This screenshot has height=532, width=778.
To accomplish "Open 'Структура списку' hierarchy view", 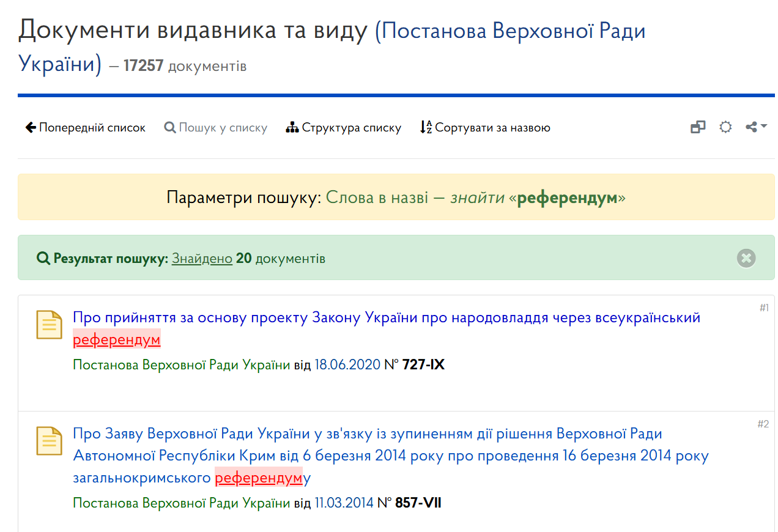I will (x=344, y=128).
